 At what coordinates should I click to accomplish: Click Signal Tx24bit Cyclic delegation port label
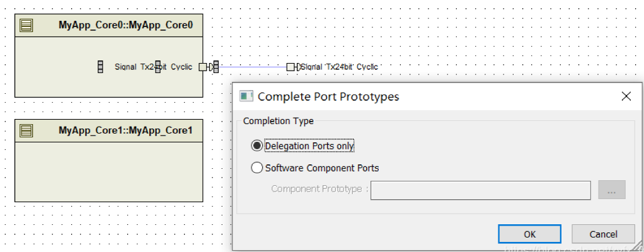click(339, 67)
